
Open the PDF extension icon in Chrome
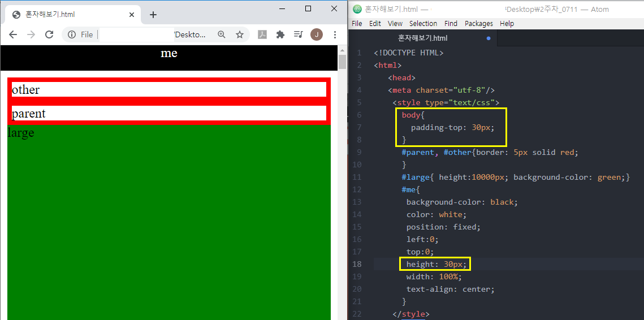coord(262,34)
